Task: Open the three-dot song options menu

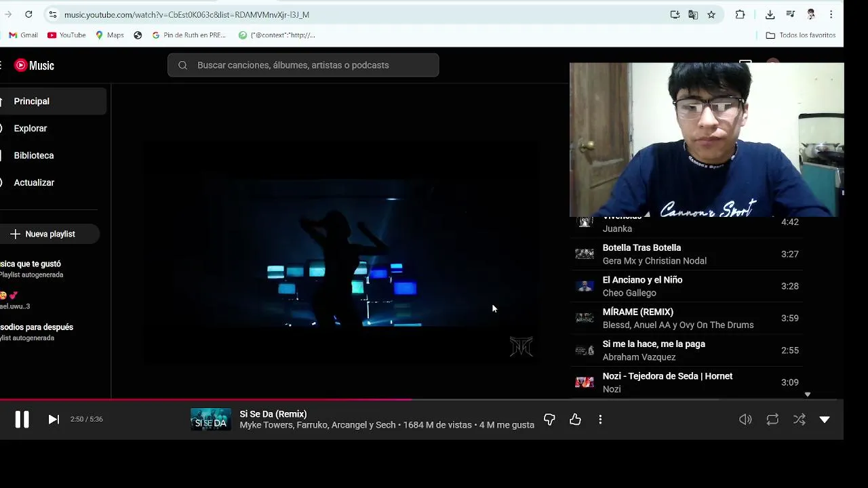Action: 600,420
